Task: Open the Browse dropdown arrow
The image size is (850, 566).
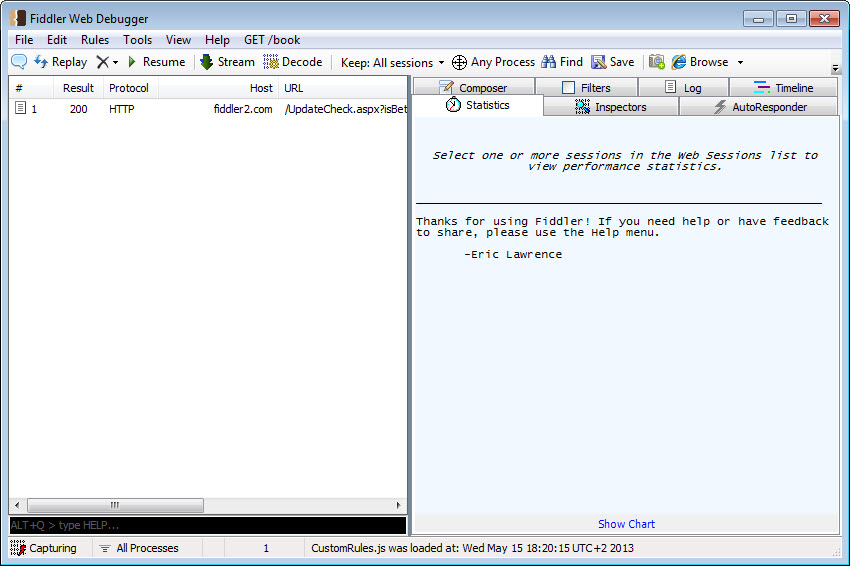Action: 740,62
